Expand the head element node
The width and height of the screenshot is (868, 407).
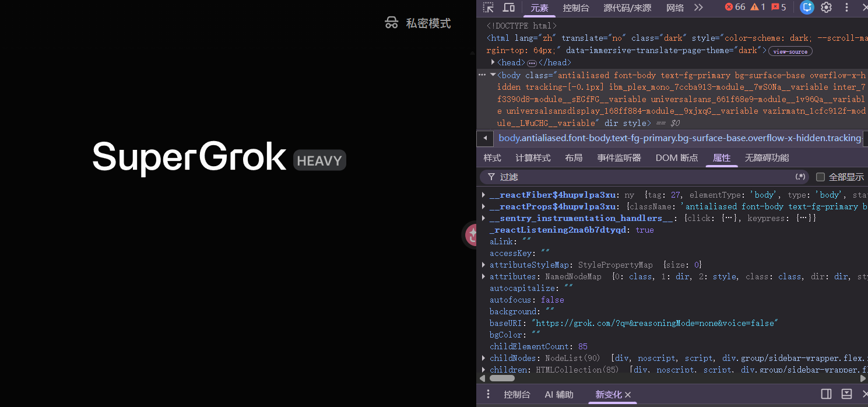click(x=493, y=62)
